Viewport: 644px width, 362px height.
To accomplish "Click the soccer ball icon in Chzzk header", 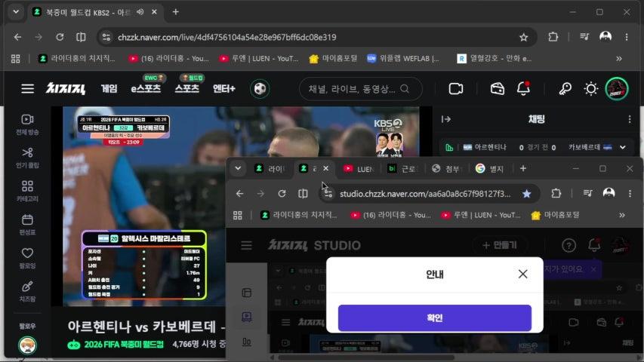I will pos(260,89).
